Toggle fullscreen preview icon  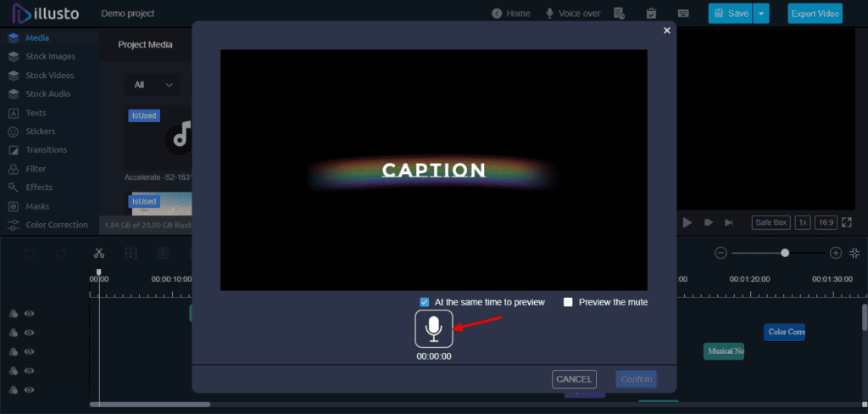point(846,222)
